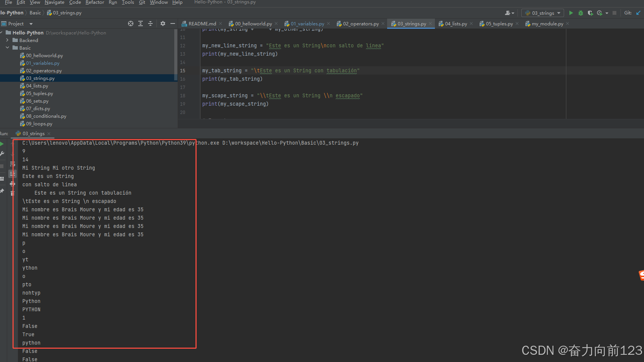
Task: Hide the Project panel with the minus icon
Action: point(173,23)
